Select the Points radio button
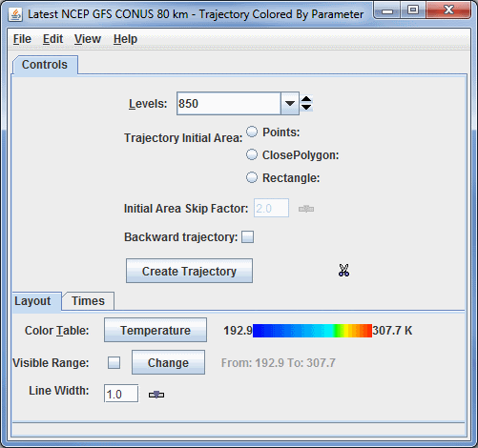 click(x=252, y=132)
